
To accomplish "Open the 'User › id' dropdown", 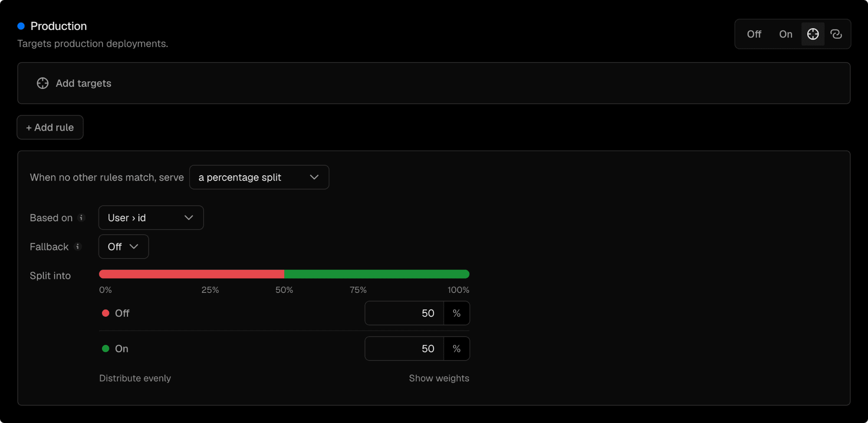I will coord(151,217).
